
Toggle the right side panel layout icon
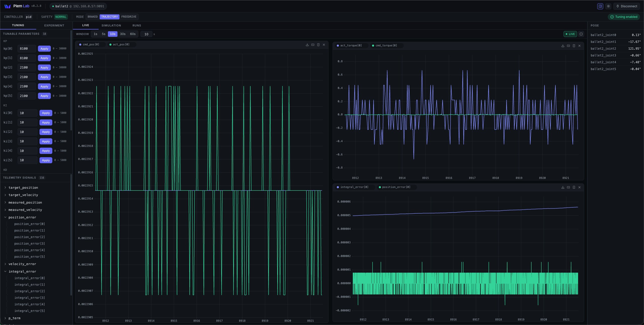pos(600,6)
